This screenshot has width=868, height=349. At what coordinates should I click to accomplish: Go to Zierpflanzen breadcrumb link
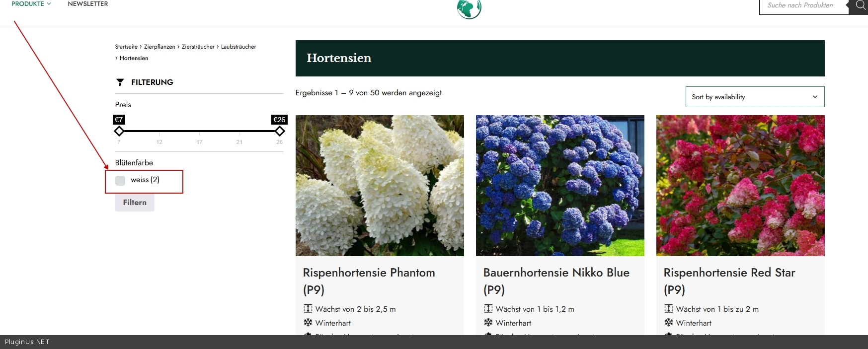pyautogui.click(x=159, y=47)
